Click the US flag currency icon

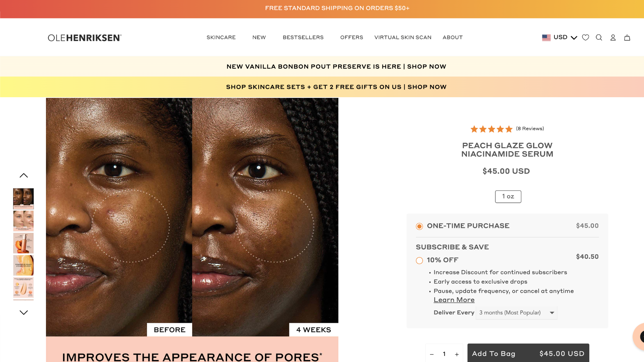[546, 38]
